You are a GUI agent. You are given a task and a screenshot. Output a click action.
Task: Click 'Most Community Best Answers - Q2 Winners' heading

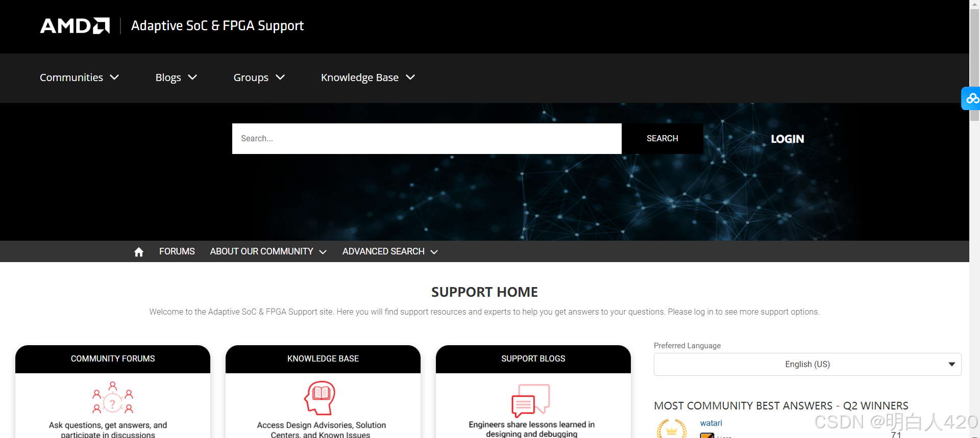781,406
